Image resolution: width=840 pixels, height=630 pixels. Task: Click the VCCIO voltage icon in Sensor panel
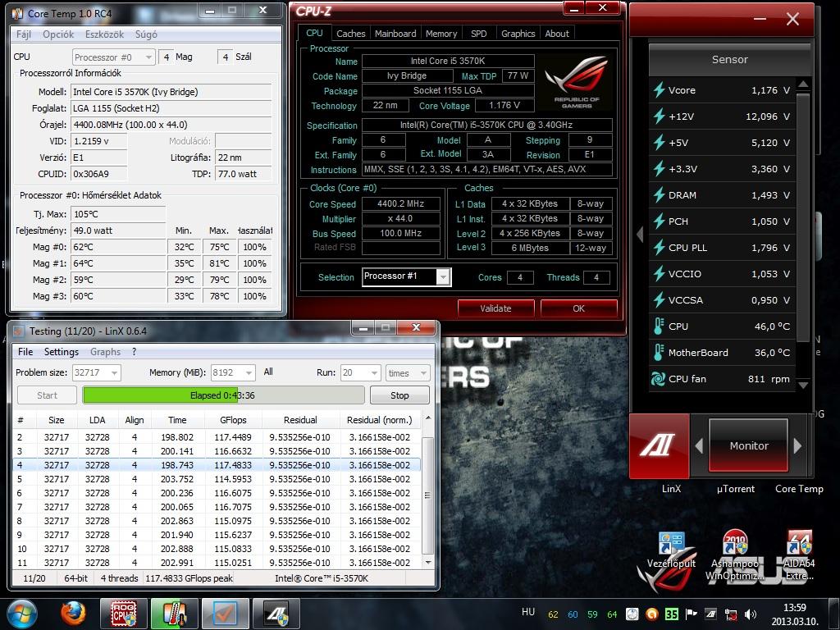tap(659, 274)
